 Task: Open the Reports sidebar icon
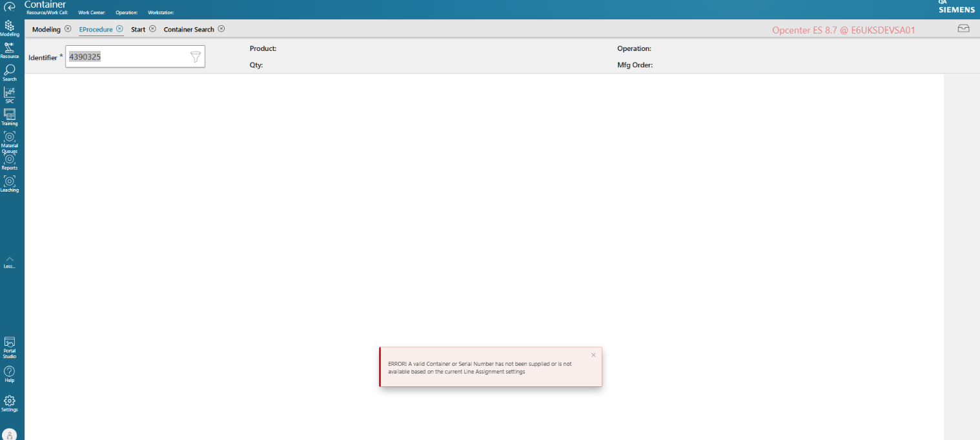click(x=10, y=161)
